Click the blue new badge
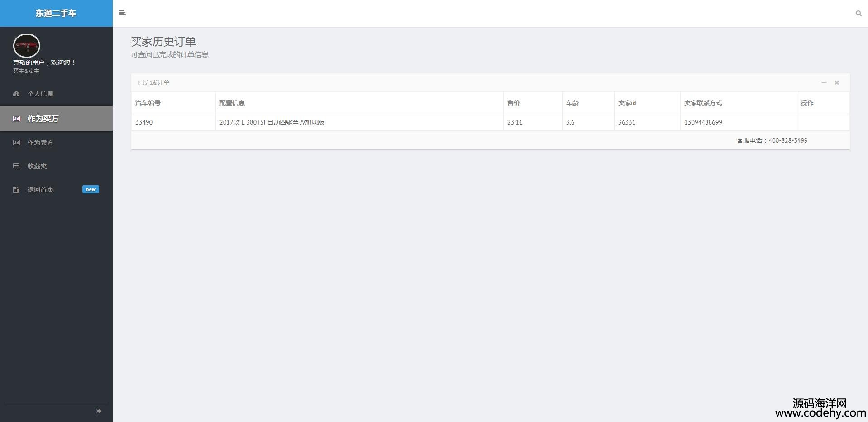Image resolution: width=868 pixels, height=422 pixels. coord(91,189)
